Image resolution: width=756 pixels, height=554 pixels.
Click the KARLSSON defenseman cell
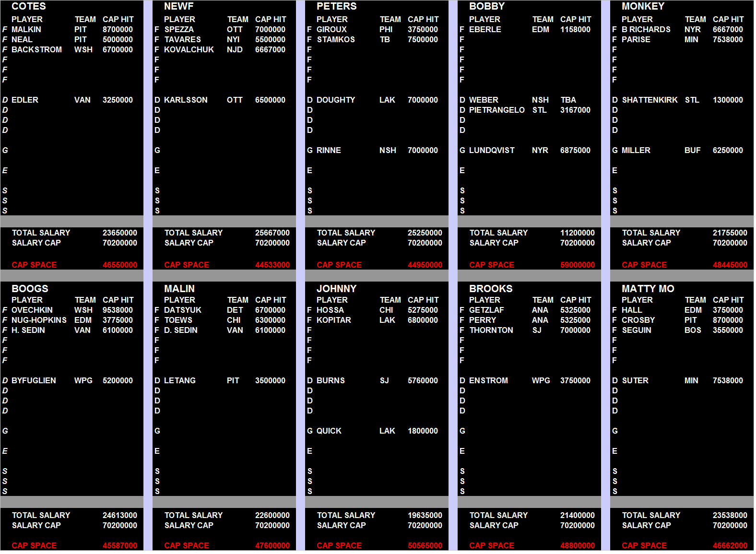point(186,100)
